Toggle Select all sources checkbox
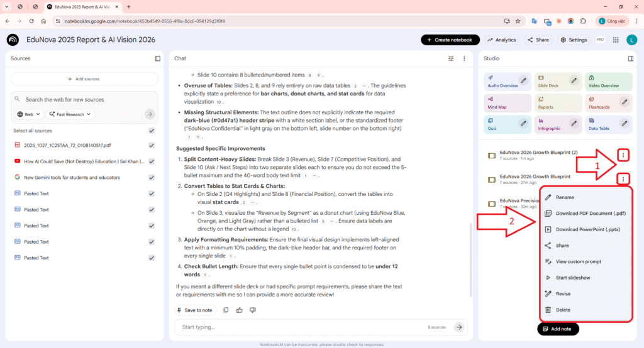 [152, 131]
